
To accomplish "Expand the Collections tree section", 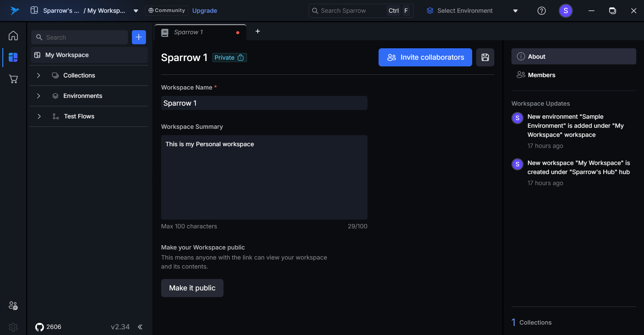I will (x=39, y=75).
